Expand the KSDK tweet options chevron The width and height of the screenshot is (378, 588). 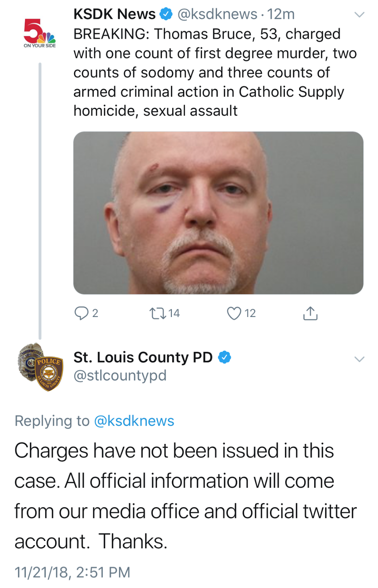click(x=359, y=15)
